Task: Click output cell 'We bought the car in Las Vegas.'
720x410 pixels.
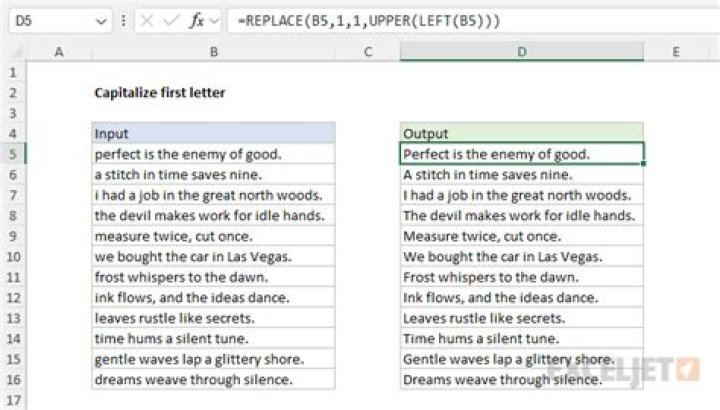Action: [522, 256]
